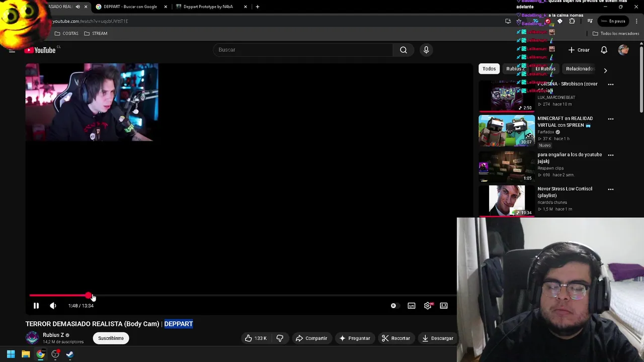Toggle subtitles captions button
644x362 pixels.
click(412, 306)
